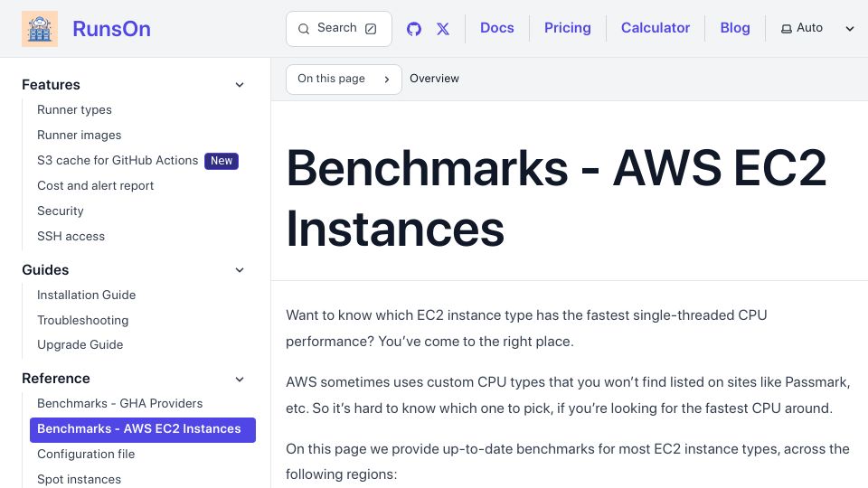Open Security page in sidebar
This screenshot has width=868, height=488.
(61, 211)
